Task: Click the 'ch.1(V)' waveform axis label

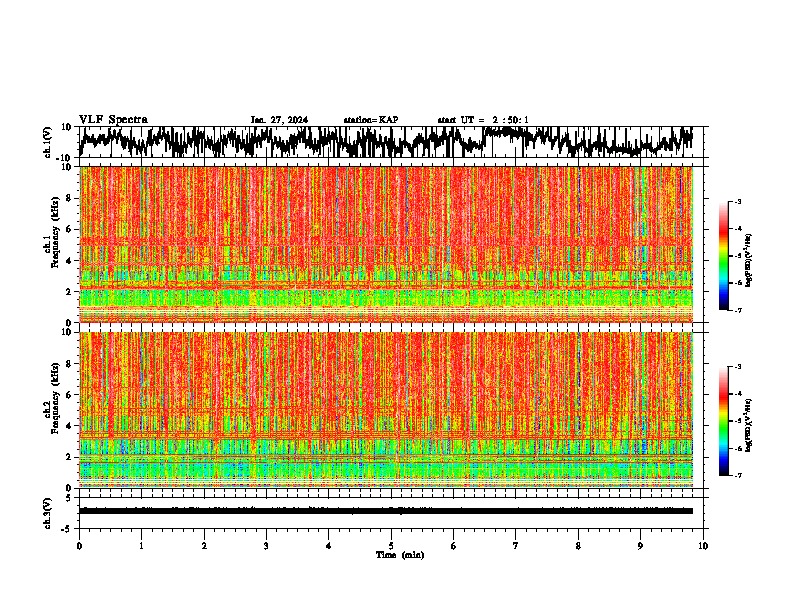Action: [48, 142]
